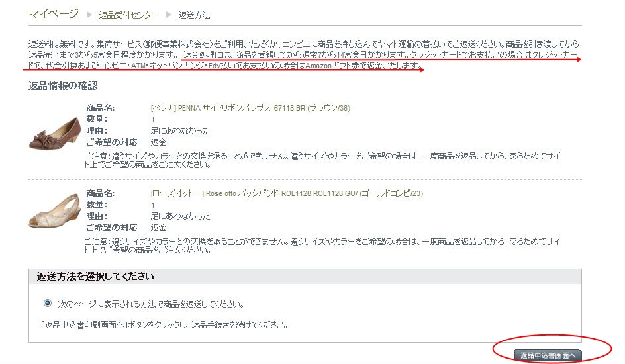The width and height of the screenshot is (625, 364).
Task: Open Rose otto バックバンド product link
Action: point(287,193)
